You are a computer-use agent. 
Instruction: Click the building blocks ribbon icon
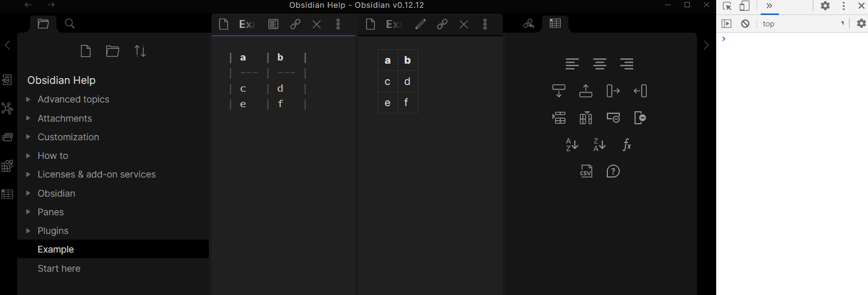point(7,166)
